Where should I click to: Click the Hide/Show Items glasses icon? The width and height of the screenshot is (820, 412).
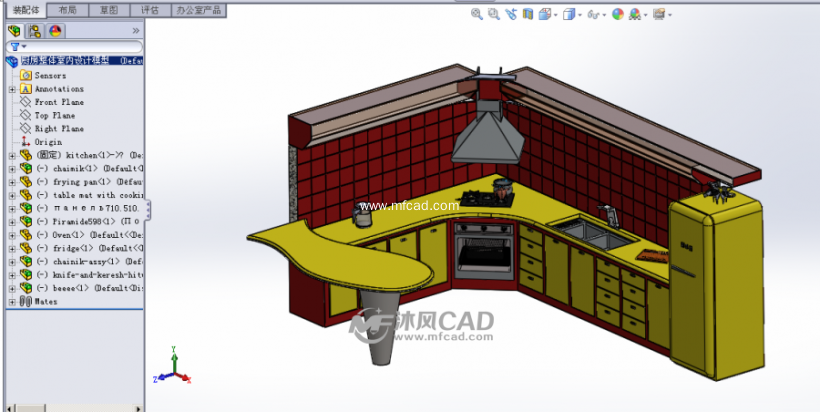593,15
